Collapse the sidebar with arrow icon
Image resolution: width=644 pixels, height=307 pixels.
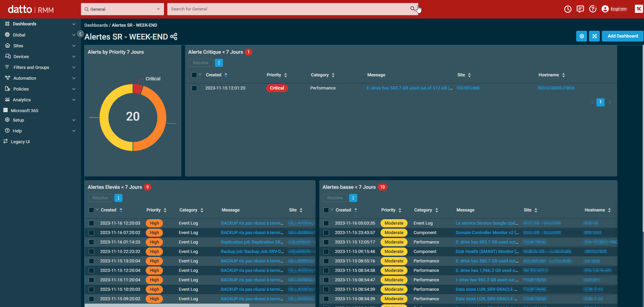tap(80, 34)
